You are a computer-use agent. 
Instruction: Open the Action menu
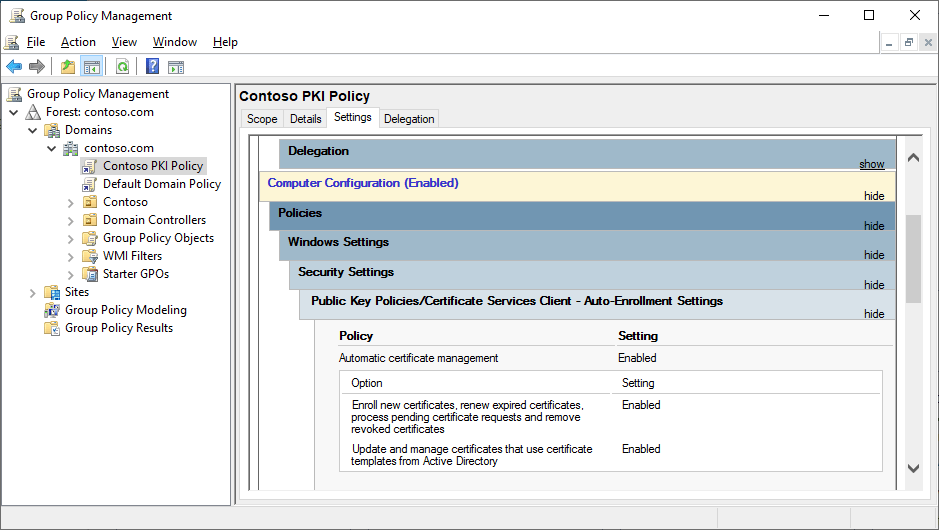point(78,42)
